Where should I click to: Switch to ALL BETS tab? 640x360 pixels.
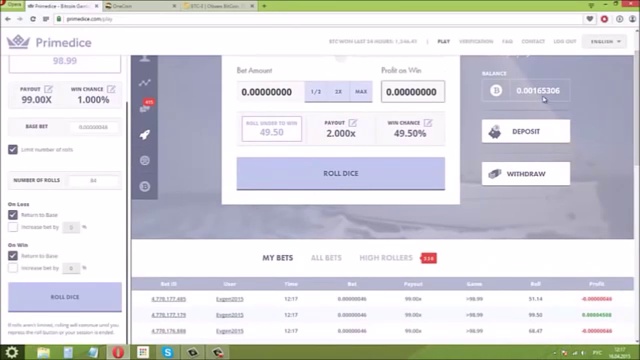(x=326, y=258)
